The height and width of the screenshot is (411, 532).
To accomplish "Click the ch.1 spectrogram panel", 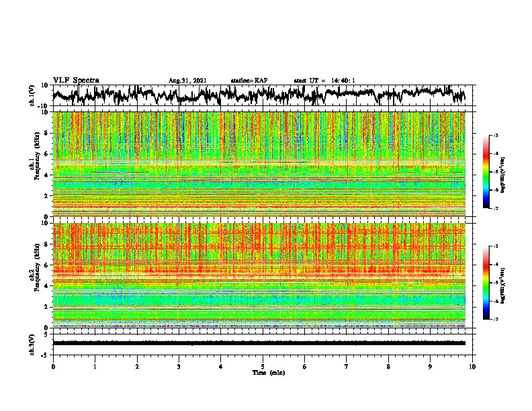I will 259,164.
